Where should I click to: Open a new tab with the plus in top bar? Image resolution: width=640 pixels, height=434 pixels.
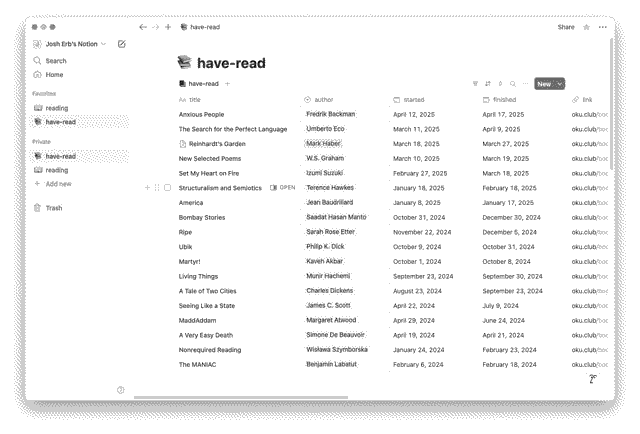click(168, 27)
